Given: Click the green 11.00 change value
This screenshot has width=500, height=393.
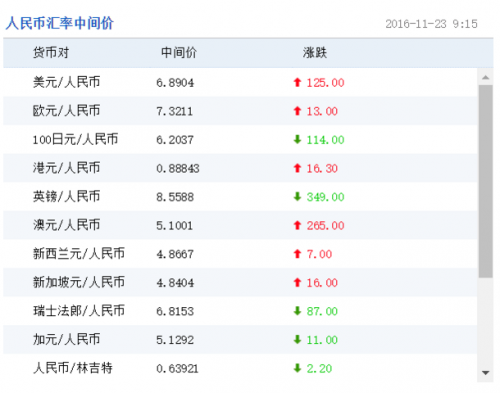Looking at the screenshot, I should click(x=322, y=340).
